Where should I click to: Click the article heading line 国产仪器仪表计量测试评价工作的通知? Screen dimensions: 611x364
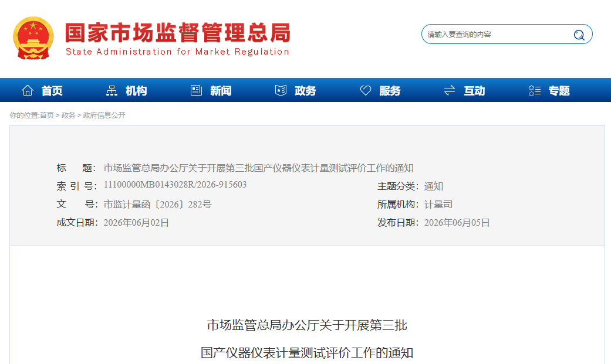point(307,353)
